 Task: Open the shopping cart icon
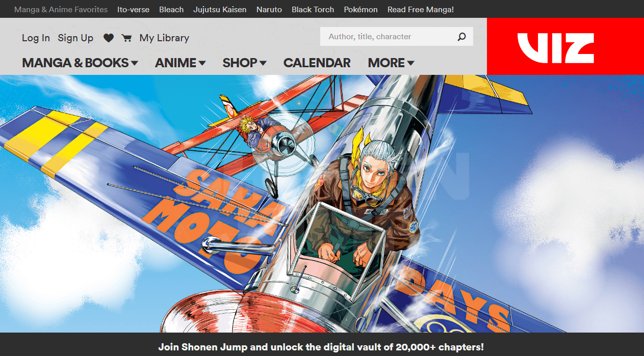[126, 38]
